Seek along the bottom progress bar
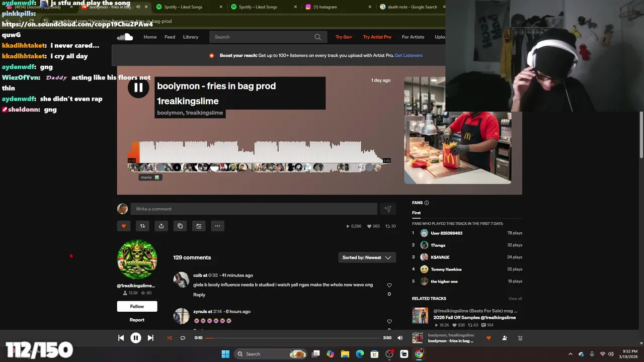The width and height of the screenshot is (644, 362). pyautogui.click(x=293, y=338)
